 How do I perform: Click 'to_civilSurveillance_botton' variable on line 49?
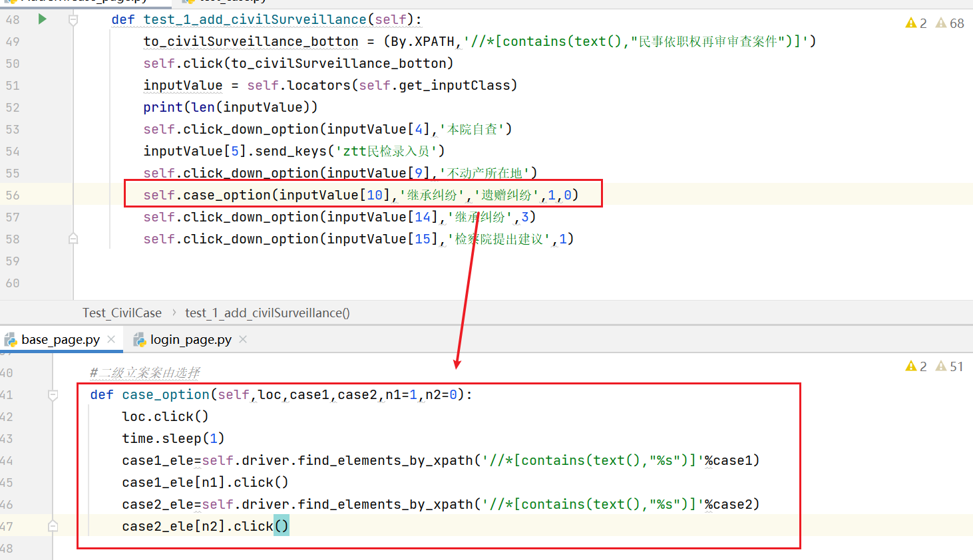click(x=251, y=41)
